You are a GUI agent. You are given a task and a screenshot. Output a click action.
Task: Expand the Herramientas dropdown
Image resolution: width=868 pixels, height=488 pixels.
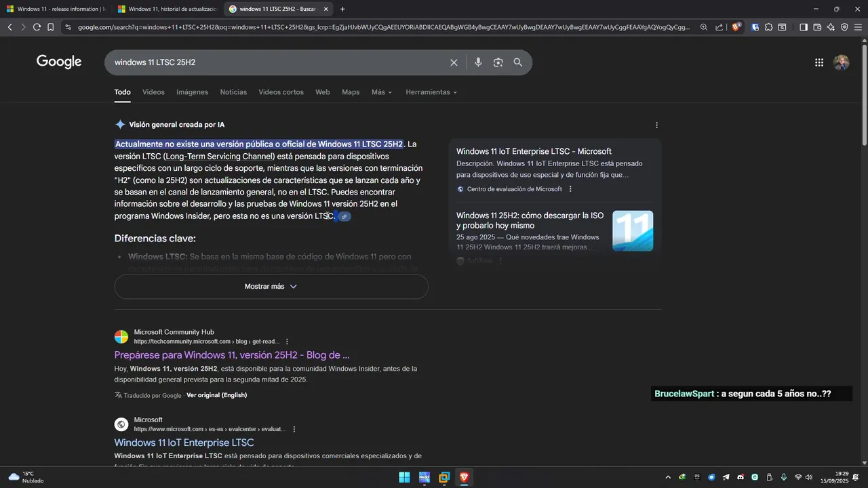coord(431,92)
